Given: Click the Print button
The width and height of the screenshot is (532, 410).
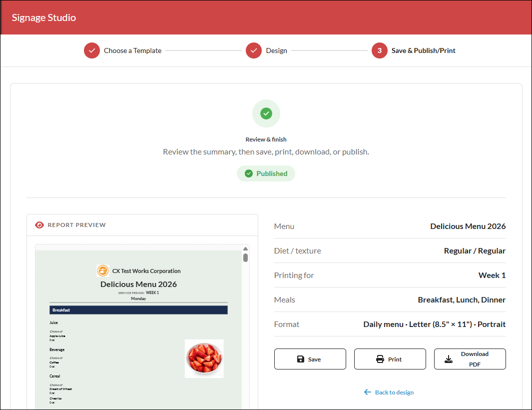Looking at the screenshot, I should coord(390,359).
